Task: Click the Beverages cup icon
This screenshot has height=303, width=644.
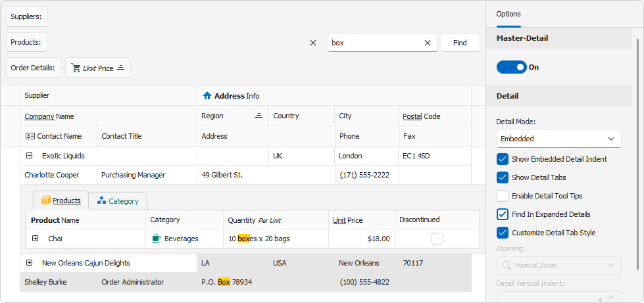Action: [156, 239]
